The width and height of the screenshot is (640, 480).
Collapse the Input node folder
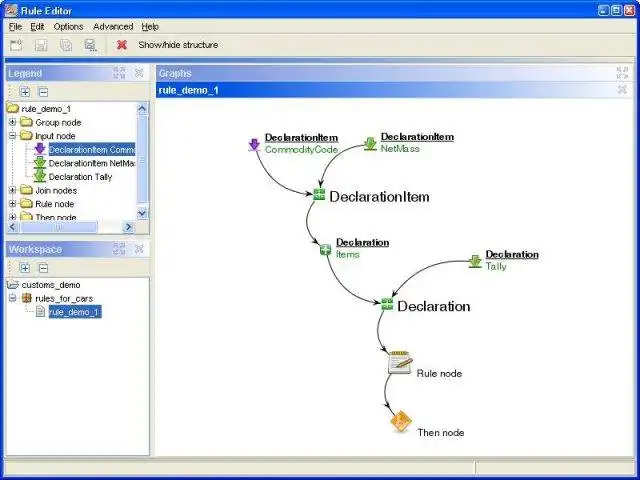coord(12,136)
